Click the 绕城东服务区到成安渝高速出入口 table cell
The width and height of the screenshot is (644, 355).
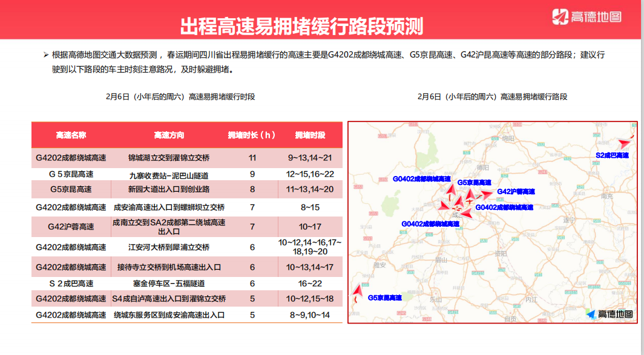pos(169,315)
